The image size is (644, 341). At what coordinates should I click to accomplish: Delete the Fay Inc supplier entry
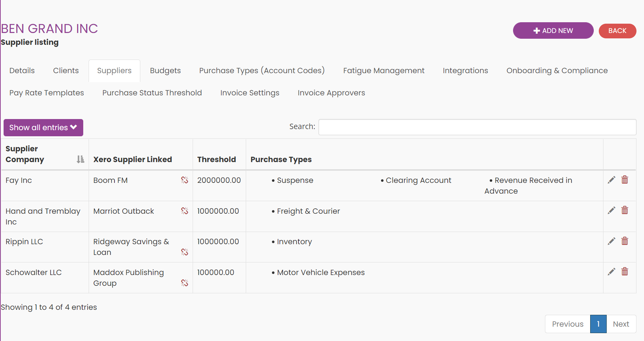click(x=625, y=180)
